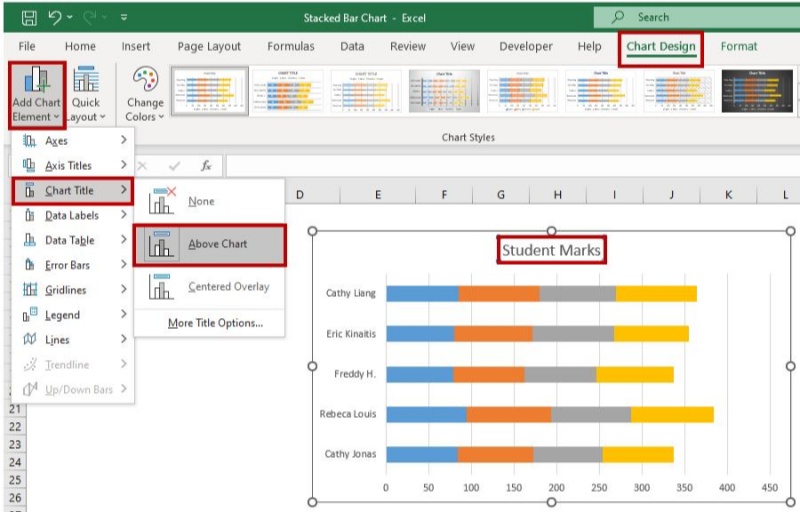Open More Title Options

(215, 323)
